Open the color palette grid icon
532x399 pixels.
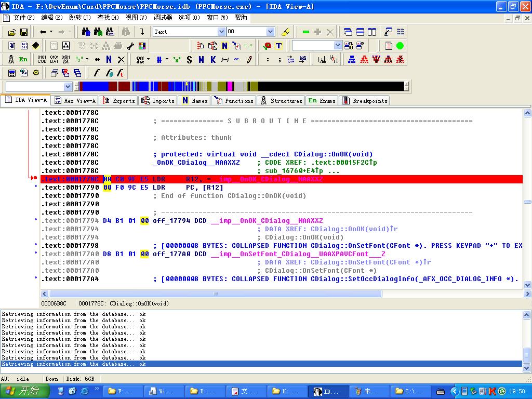coord(142,46)
